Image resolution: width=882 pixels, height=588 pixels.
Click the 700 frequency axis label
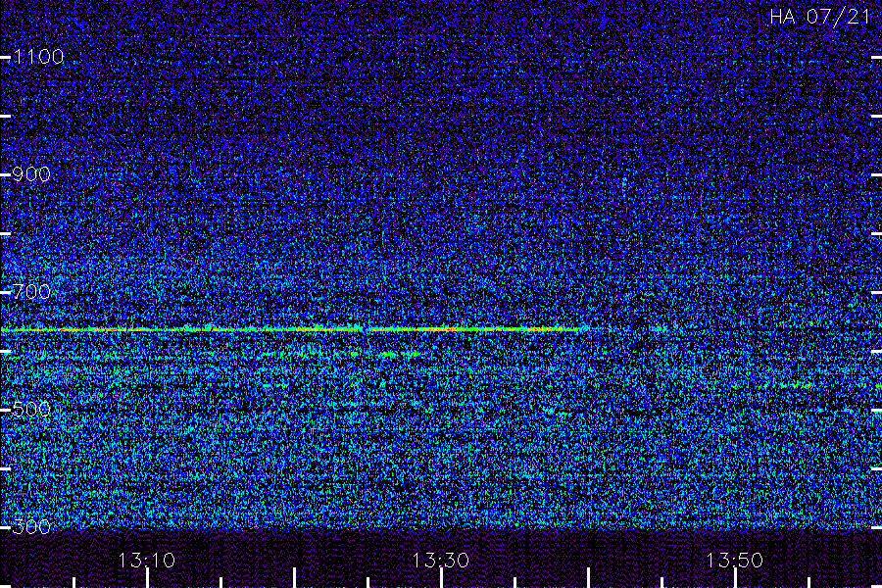click(x=31, y=292)
